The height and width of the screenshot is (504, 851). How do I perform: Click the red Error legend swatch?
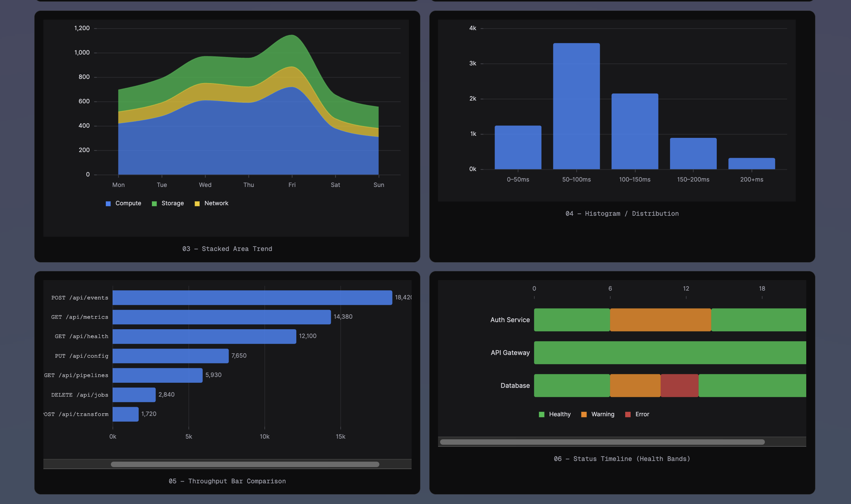pos(628,414)
